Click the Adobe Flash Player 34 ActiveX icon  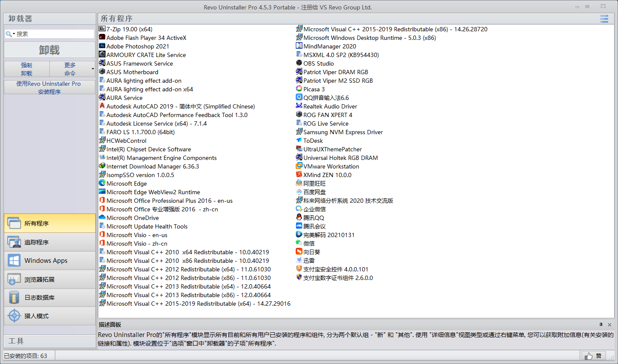click(x=102, y=37)
